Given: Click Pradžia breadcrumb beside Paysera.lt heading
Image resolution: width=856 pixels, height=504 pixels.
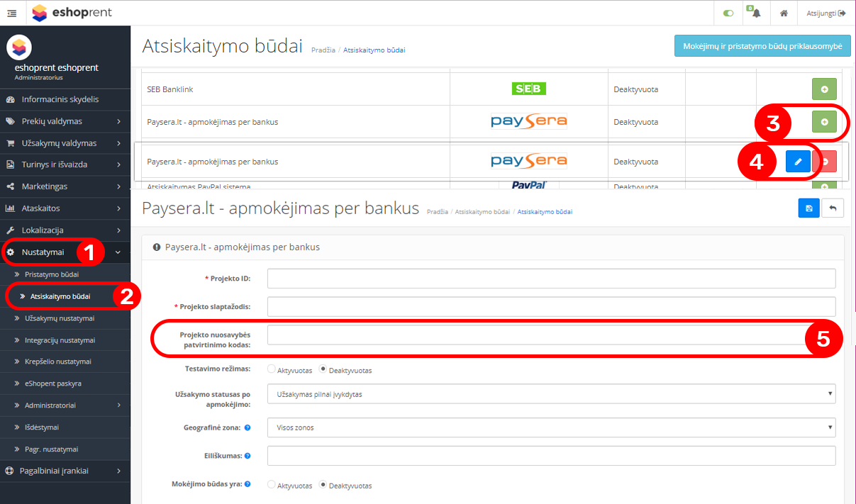Looking at the screenshot, I should tap(437, 212).
